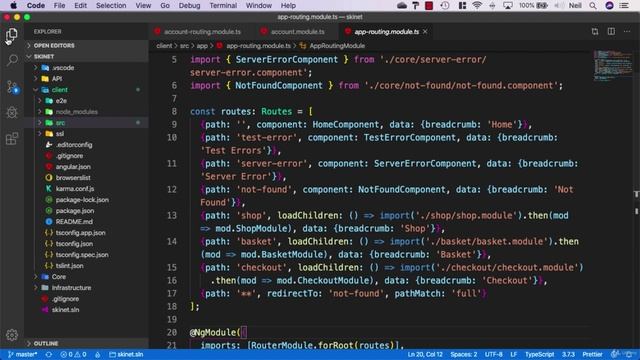Open errors and warnings status item
The image size is (640, 360).
click(x=73, y=354)
